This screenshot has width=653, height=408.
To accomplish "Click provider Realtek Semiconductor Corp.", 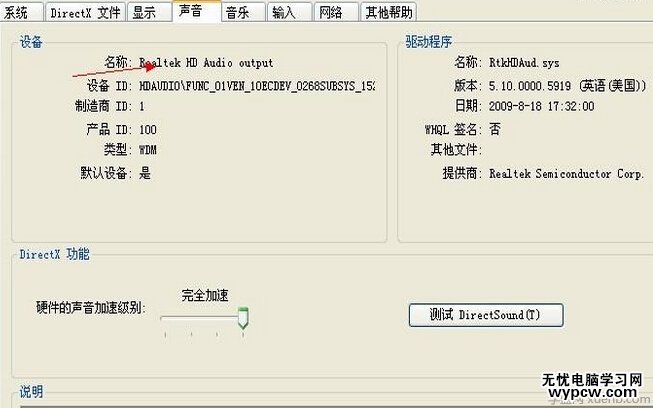I will click(566, 174).
